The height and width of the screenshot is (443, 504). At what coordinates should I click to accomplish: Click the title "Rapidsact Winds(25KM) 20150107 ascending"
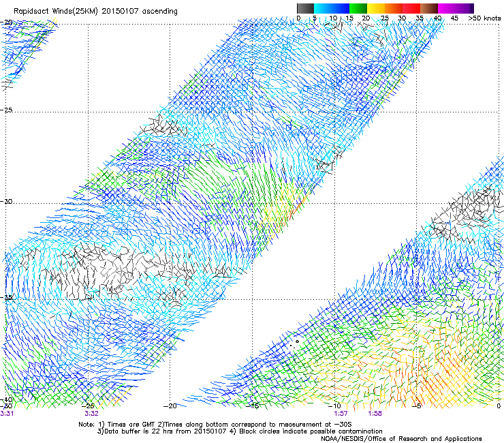(95, 12)
